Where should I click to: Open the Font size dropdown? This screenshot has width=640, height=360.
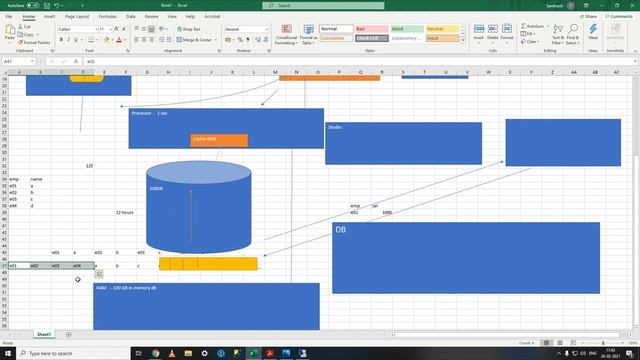pyautogui.click(x=110, y=29)
